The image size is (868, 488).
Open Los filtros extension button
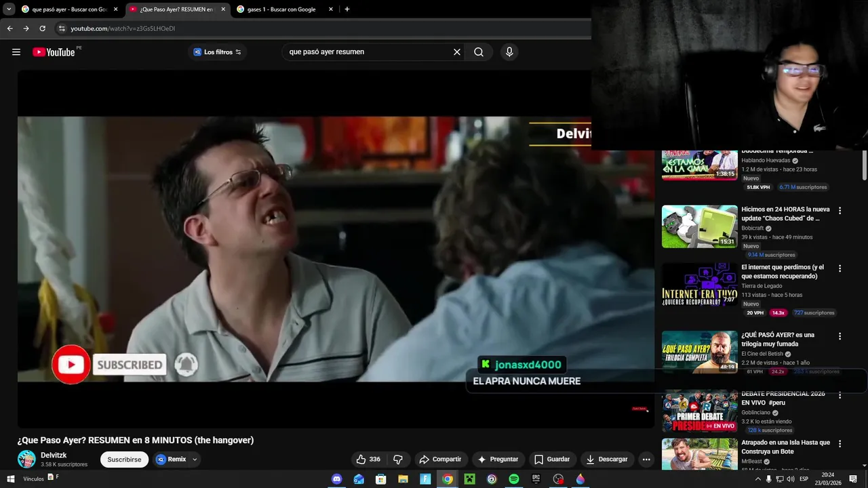pos(217,52)
